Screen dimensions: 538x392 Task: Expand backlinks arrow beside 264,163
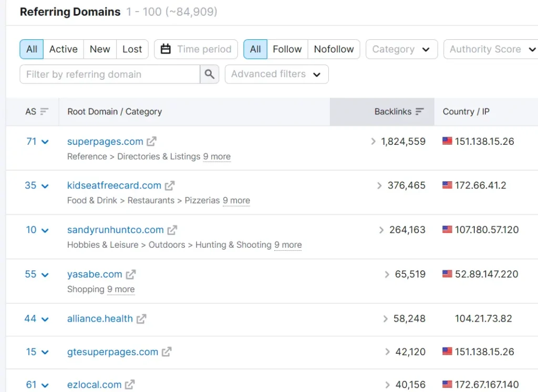tap(381, 230)
